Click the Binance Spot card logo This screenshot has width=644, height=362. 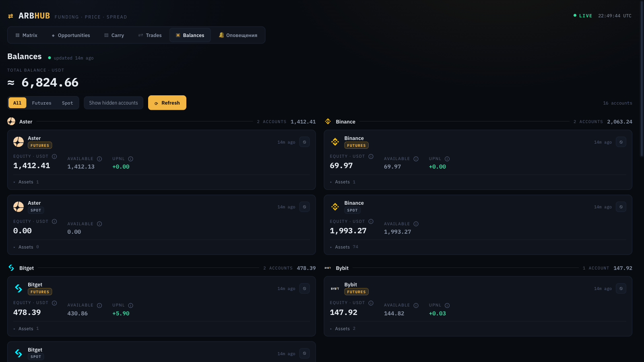tap(335, 207)
